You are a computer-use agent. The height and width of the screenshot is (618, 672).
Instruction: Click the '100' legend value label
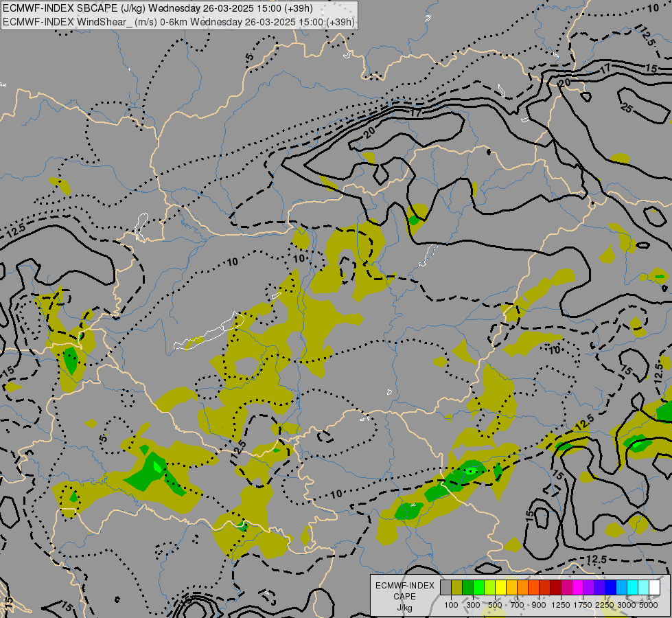click(x=451, y=605)
